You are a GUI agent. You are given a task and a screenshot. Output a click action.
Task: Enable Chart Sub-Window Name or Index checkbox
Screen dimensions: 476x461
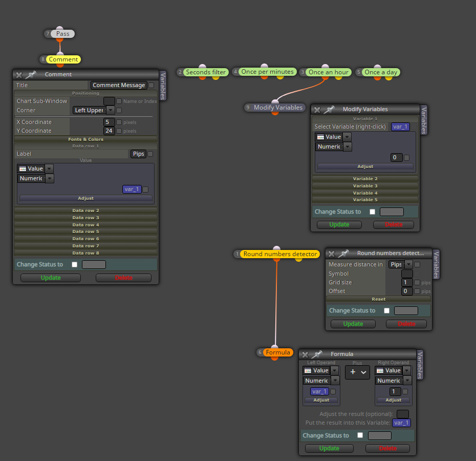[x=119, y=101]
